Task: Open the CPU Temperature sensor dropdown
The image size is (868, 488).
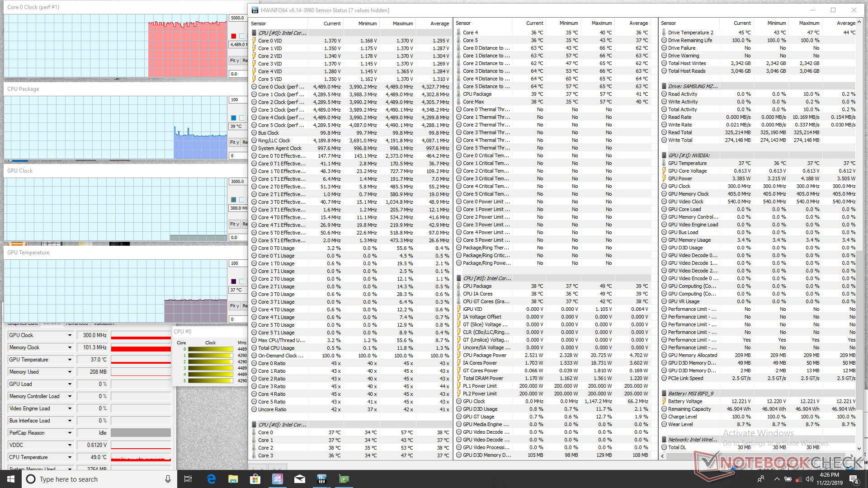Action: click(x=70, y=457)
